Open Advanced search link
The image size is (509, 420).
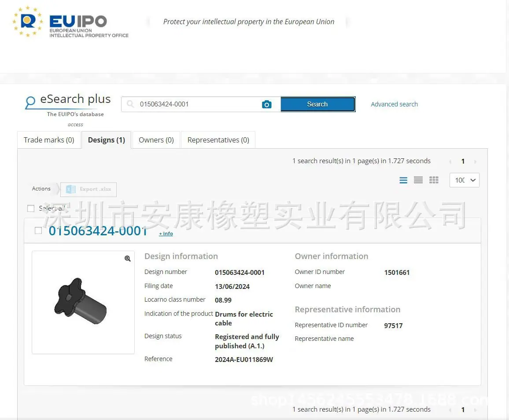394,104
